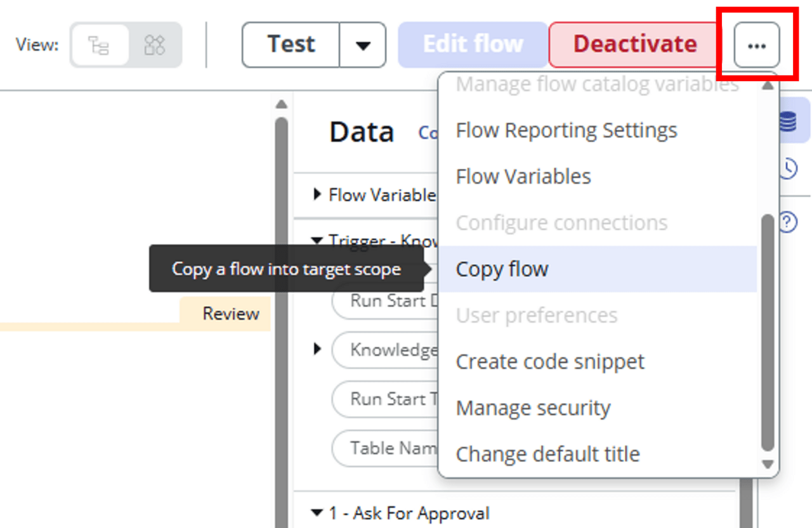Image resolution: width=812 pixels, height=528 pixels.
Task: Switch to the tree list view icon
Action: pyautogui.click(x=99, y=45)
